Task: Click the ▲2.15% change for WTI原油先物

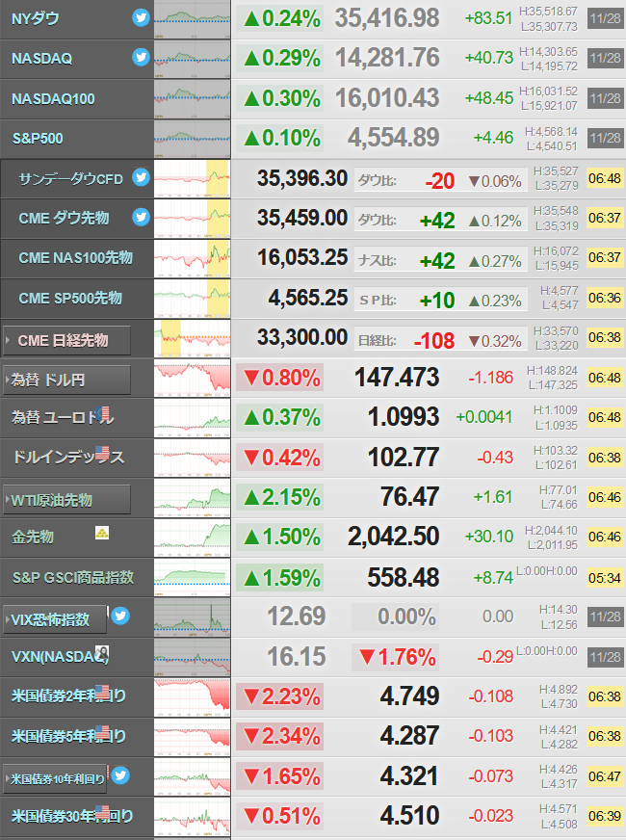Action: click(280, 497)
